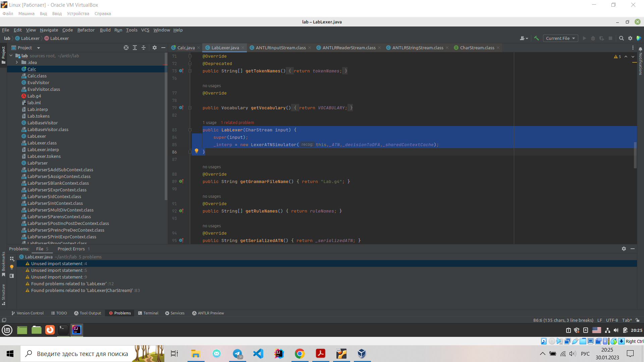Click the group-by icon in Problems sidebar

(x=12, y=259)
